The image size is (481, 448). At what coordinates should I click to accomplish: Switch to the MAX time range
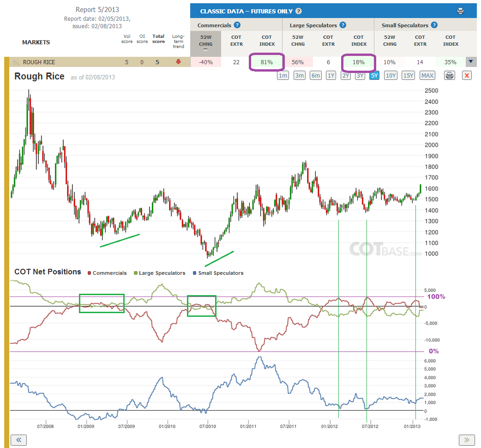tap(427, 75)
